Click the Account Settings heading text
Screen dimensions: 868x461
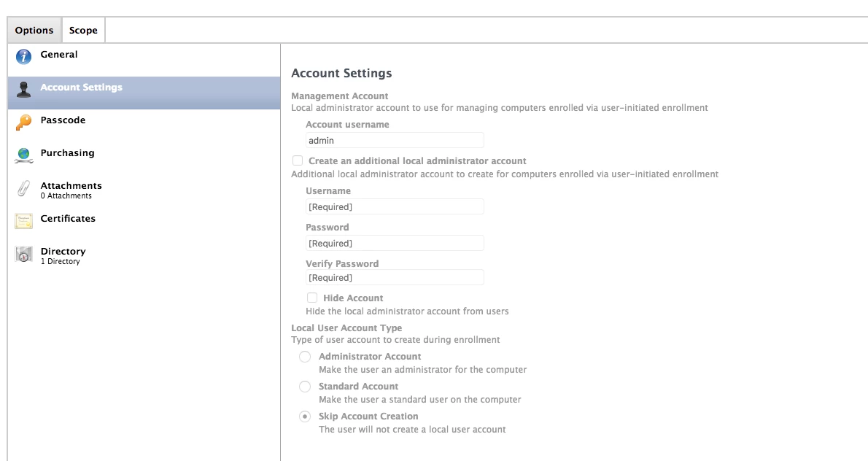[x=341, y=73]
